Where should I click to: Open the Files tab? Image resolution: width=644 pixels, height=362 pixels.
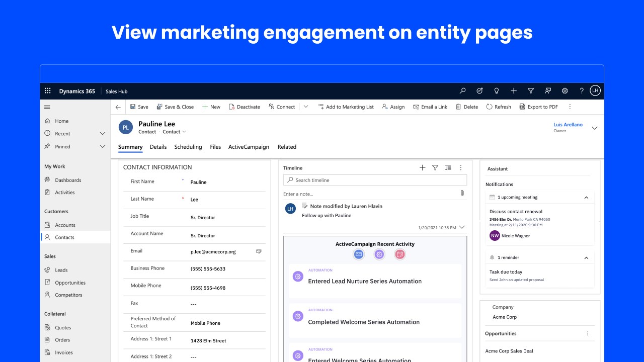click(x=215, y=147)
